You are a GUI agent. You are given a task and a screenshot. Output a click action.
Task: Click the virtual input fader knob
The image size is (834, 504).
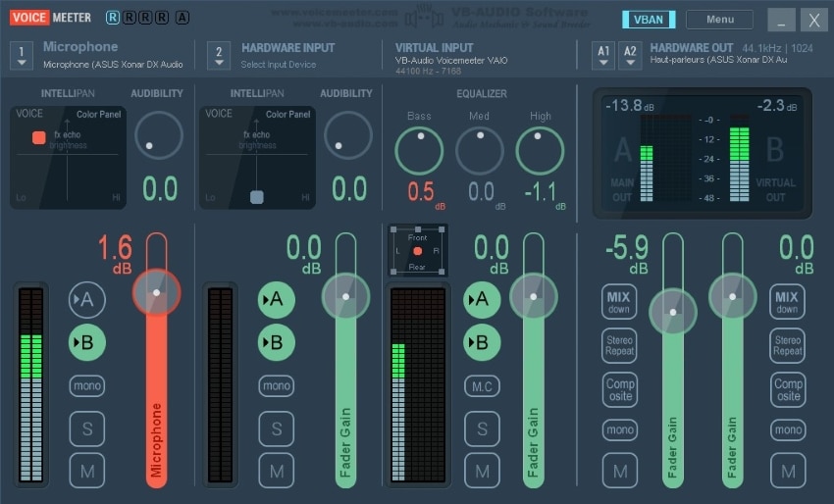pyautogui.click(x=534, y=297)
